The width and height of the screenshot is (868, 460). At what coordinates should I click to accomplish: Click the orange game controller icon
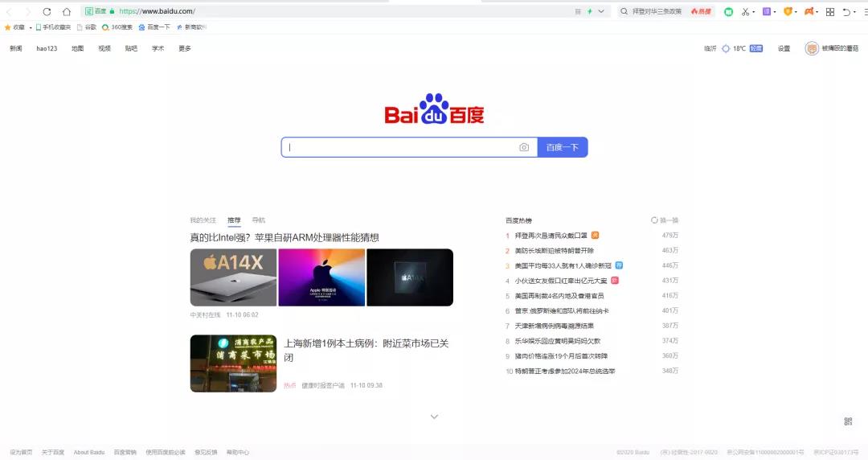click(x=809, y=11)
